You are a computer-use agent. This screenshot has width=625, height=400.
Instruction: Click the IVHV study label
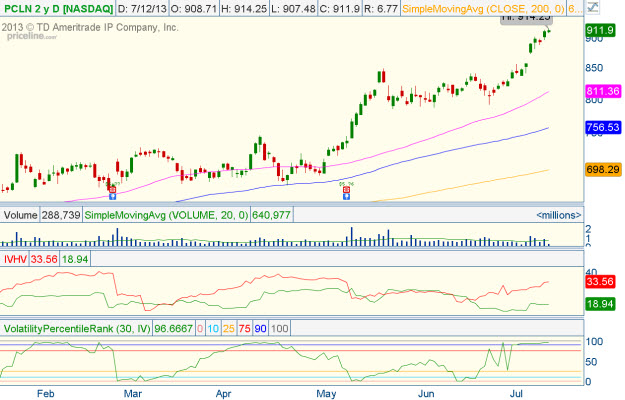click(x=15, y=258)
